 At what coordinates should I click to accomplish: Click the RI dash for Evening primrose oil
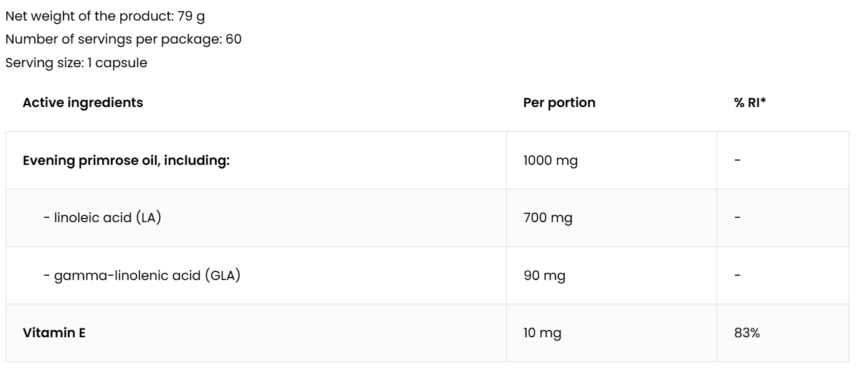(x=738, y=161)
